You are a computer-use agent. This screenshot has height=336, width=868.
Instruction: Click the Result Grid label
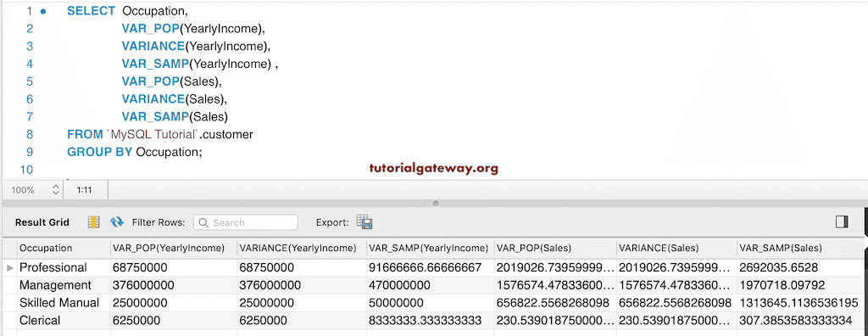(x=42, y=222)
